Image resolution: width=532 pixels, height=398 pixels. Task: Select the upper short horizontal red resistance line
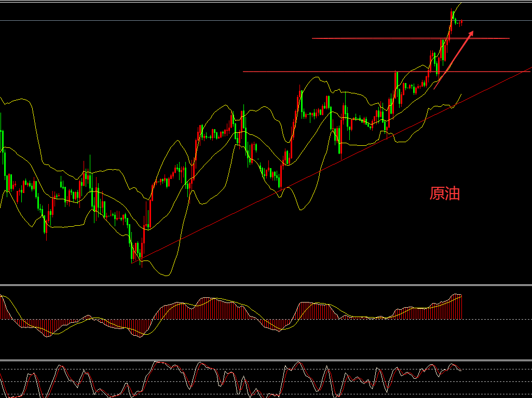[x=411, y=38]
